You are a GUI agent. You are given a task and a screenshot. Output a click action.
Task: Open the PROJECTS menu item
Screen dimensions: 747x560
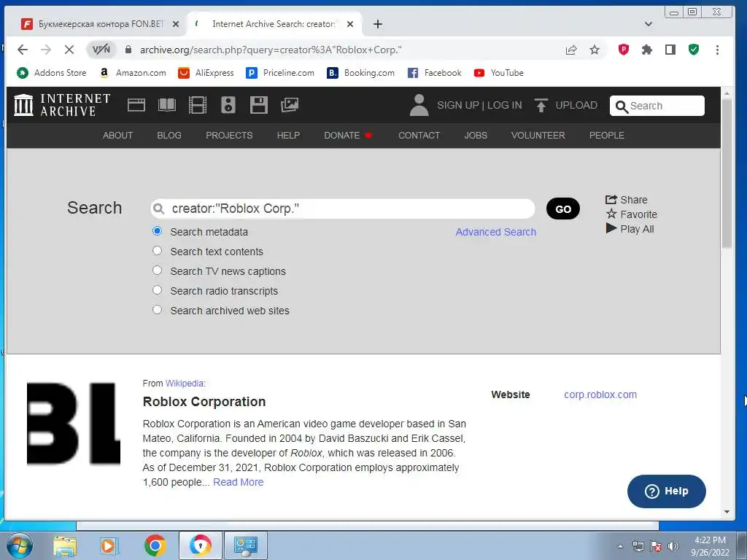pyautogui.click(x=229, y=135)
